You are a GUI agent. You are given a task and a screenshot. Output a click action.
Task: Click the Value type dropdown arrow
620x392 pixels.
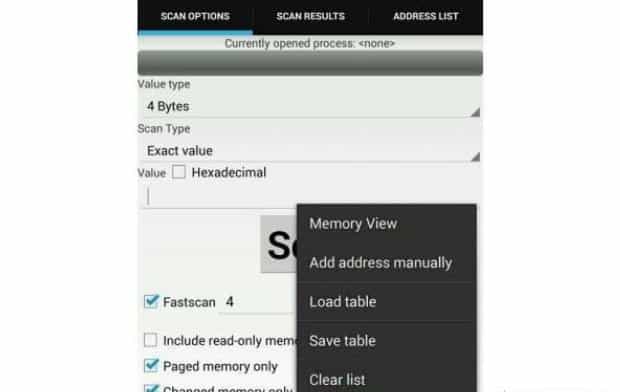coord(475,112)
